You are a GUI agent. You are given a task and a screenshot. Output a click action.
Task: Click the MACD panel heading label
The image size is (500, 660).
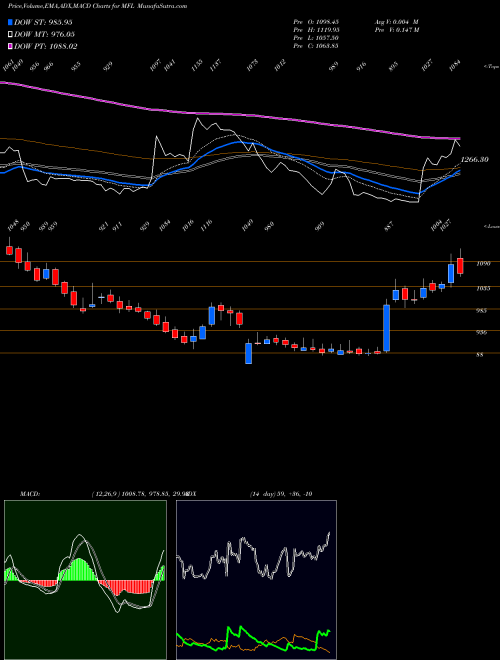30,494
